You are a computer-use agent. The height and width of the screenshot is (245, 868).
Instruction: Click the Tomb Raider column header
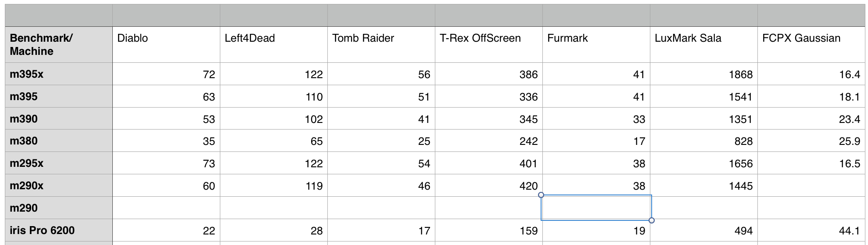381,44
